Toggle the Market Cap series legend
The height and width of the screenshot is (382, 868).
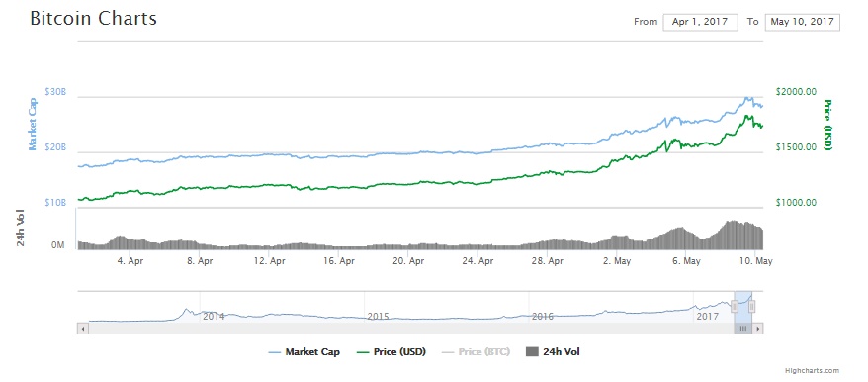pos(304,351)
